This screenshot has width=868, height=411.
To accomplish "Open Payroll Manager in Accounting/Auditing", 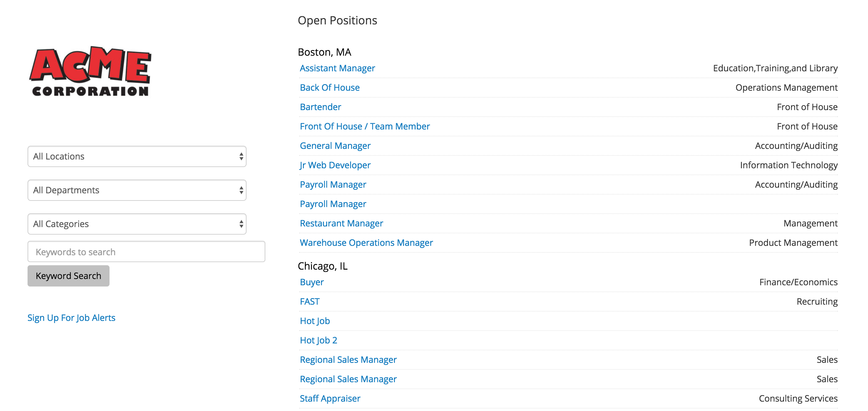I will coord(333,185).
